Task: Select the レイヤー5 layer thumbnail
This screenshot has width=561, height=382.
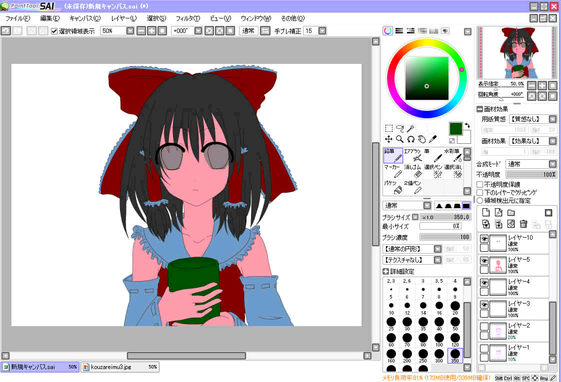Action: click(x=498, y=265)
